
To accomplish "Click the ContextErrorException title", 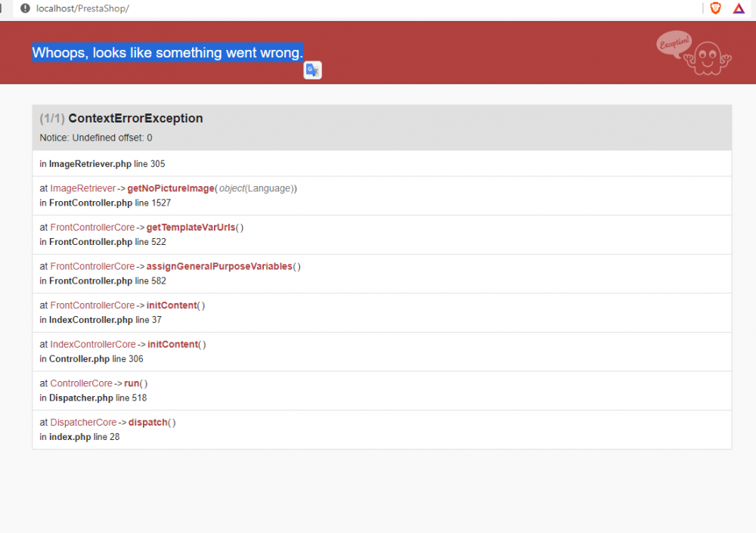I will (x=135, y=118).
